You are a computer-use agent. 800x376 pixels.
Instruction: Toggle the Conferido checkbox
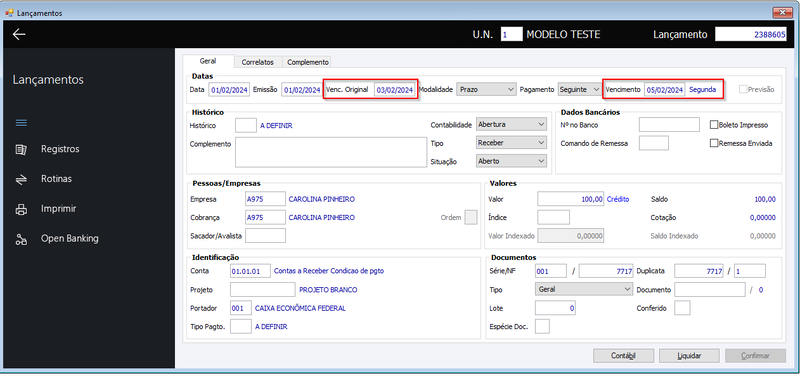[x=682, y=308]
